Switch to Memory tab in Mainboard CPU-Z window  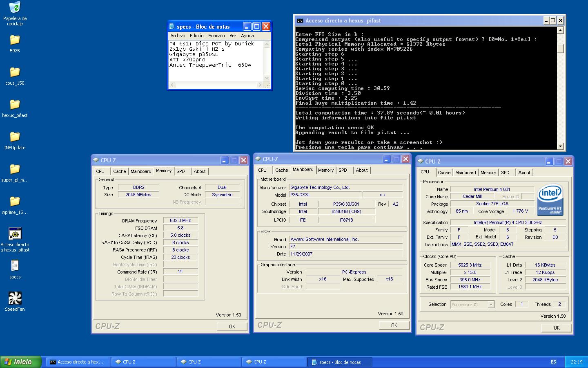tap(326, 170)
